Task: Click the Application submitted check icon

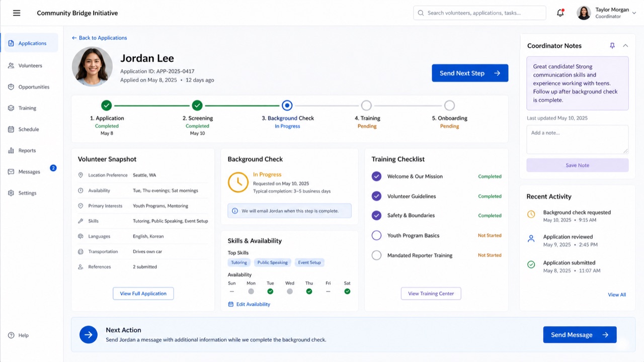Action: click(531, 264)
